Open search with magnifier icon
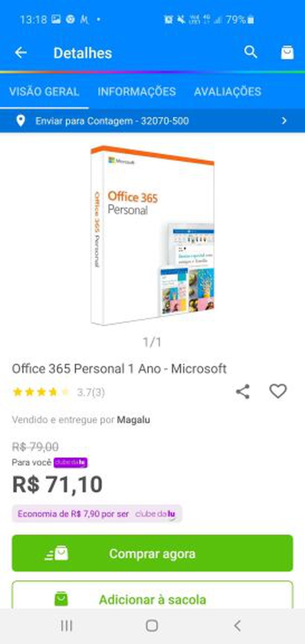The width and height of the screenshot is (305, 644). point(250,52)
